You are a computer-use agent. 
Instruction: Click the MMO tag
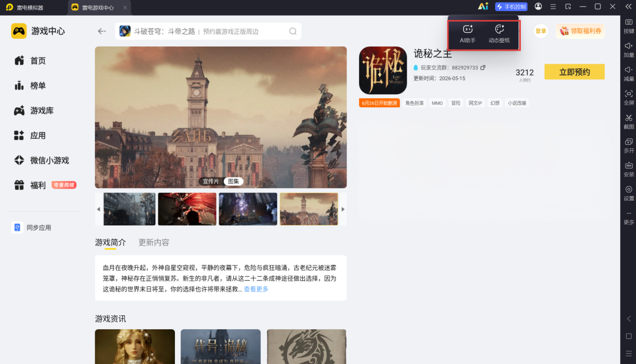(437, 103)
